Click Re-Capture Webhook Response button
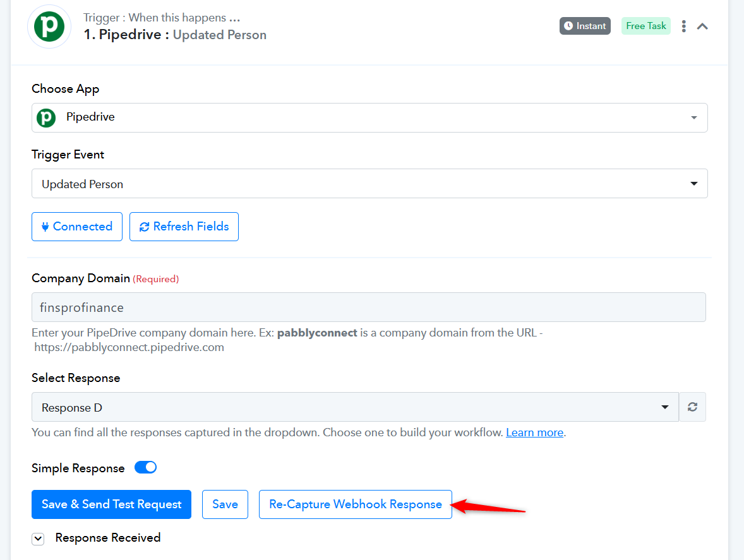 pyautogui.click(x=356, y=504)
